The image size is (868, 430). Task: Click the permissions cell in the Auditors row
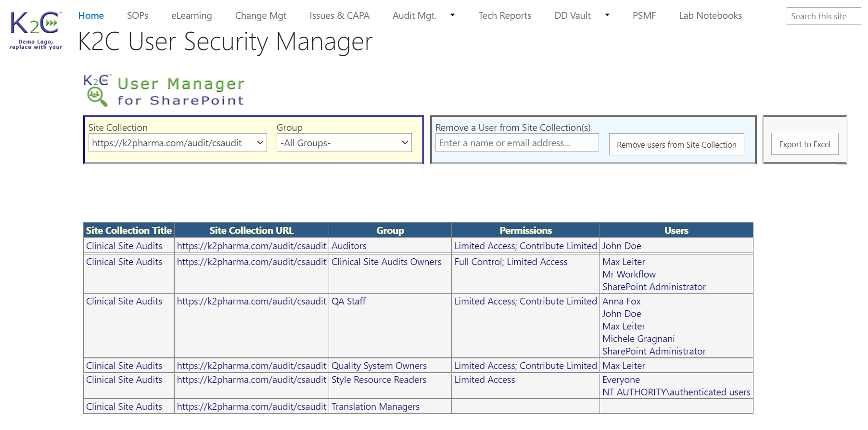(x=525, y=246)
